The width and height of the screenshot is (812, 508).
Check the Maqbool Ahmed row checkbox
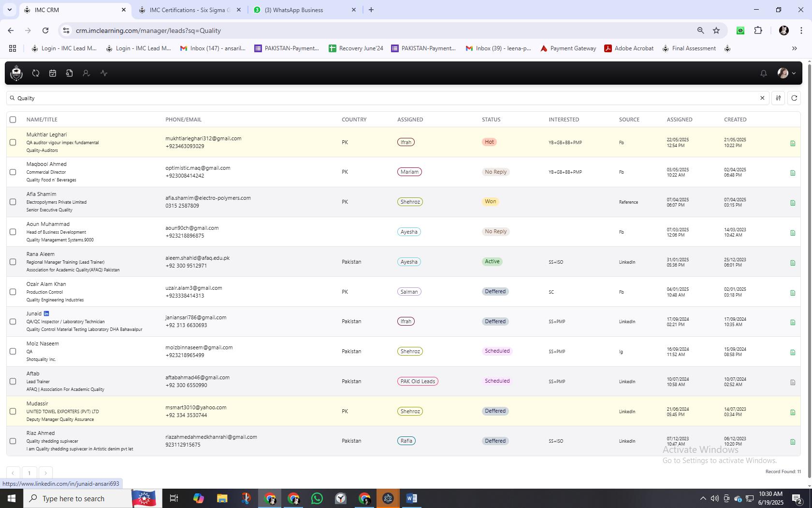coord(13,172)
